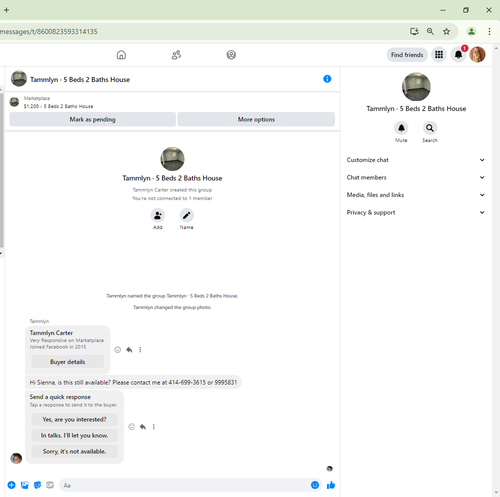The width and height of the screenshot is (500, 497).
Task: Bookmark this page with the star icon
Action: point(446,31)
